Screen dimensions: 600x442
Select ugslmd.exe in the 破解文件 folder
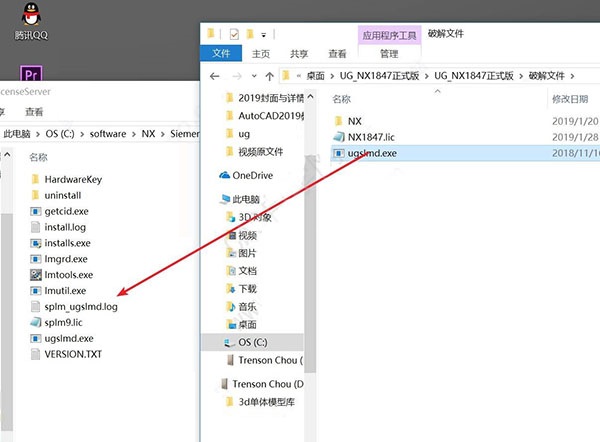coord(373,153)
